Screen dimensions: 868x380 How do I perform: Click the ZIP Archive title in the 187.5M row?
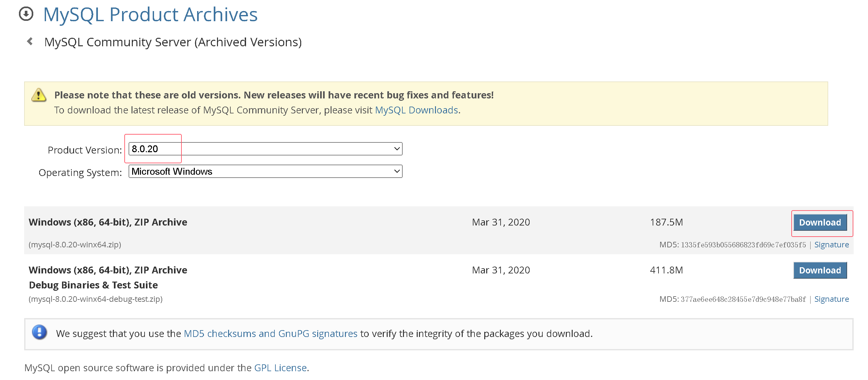pyautogui.click(x=108, y=222)
